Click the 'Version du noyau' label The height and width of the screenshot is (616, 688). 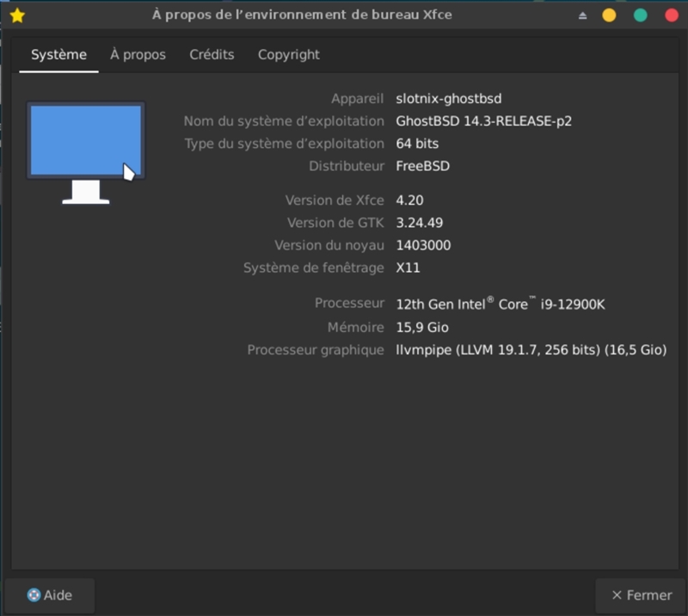pyautogui.click(x=329, y=245)
